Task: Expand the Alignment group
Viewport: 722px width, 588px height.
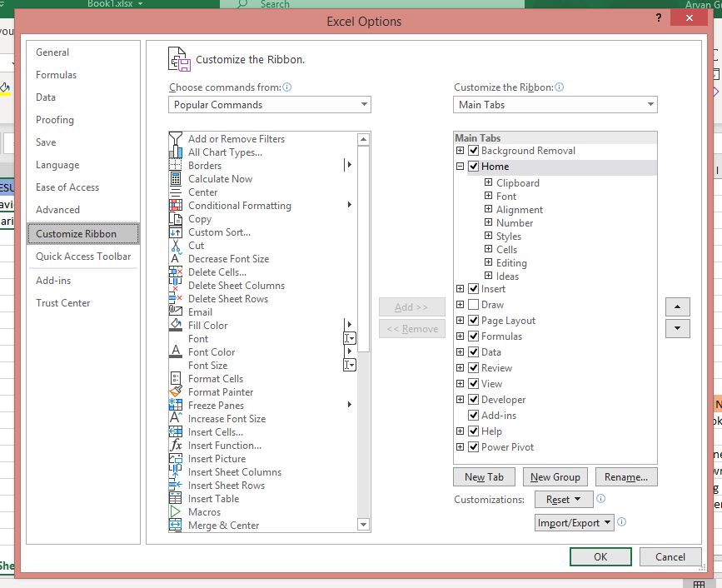Action: [489, 209]
